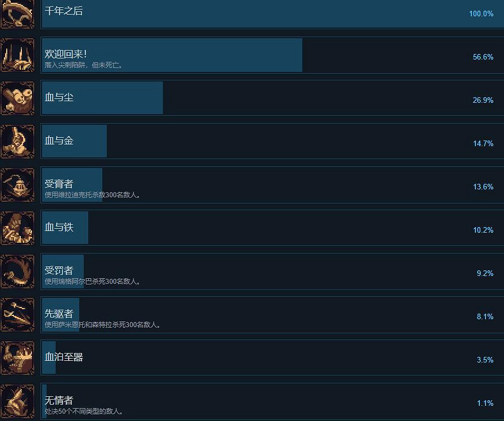Click the 血与尘 progress bar

[101, 97]
